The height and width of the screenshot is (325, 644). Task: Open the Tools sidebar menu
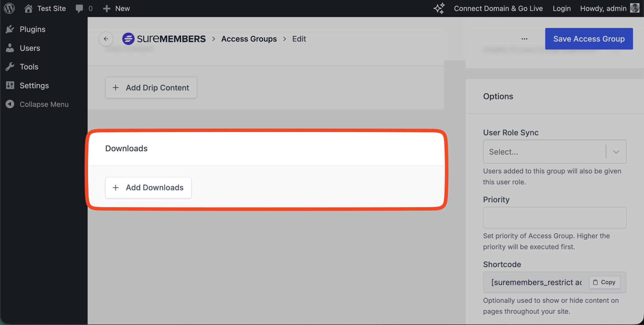(x=29, y=67)
